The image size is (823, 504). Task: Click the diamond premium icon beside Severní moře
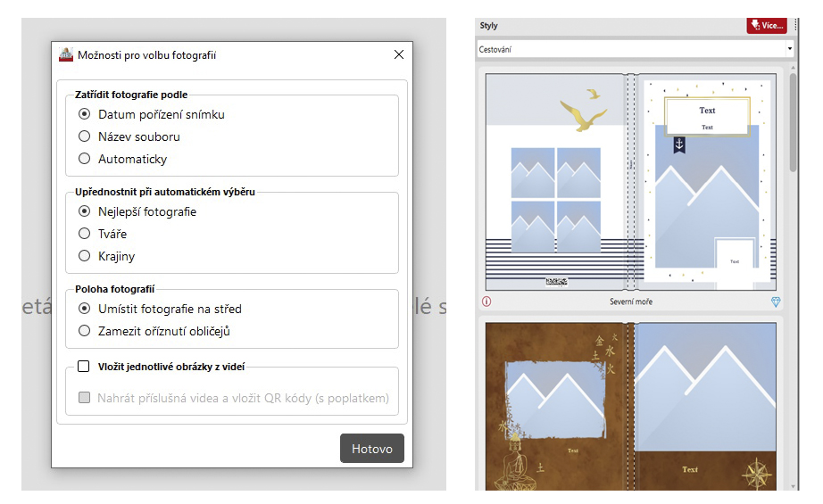click(x=776, y=302)
